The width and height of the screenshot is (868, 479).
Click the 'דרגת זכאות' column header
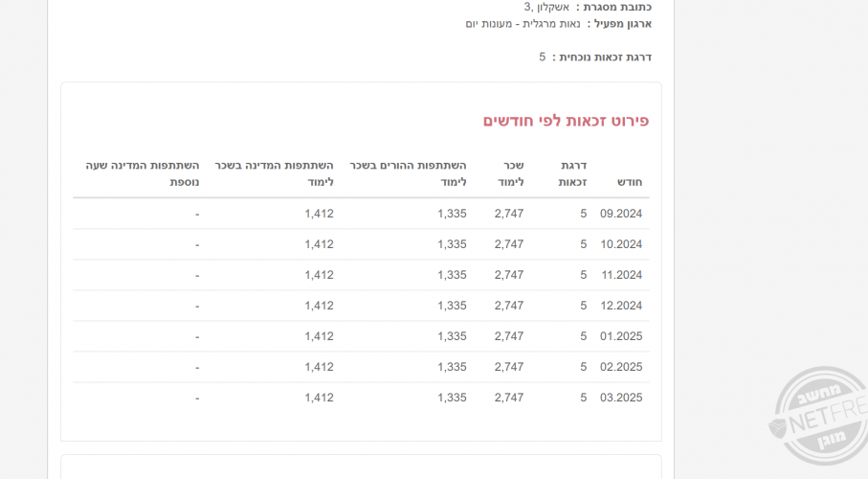coord(572,173)
